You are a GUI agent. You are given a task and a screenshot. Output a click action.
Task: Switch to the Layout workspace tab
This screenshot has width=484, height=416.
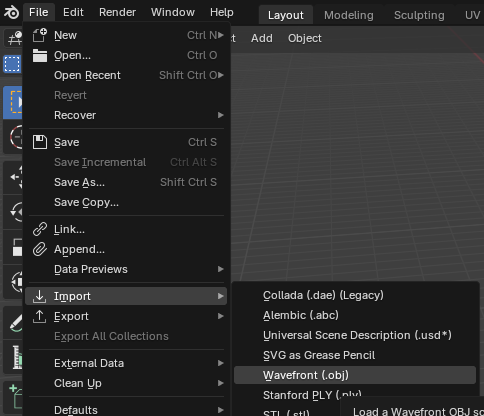(x=286, y=15)
